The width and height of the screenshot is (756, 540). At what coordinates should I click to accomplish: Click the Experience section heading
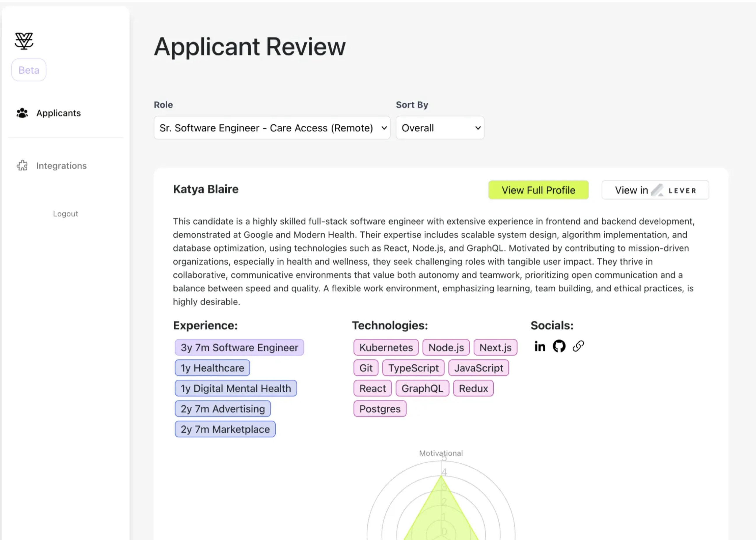coord(205,326)
